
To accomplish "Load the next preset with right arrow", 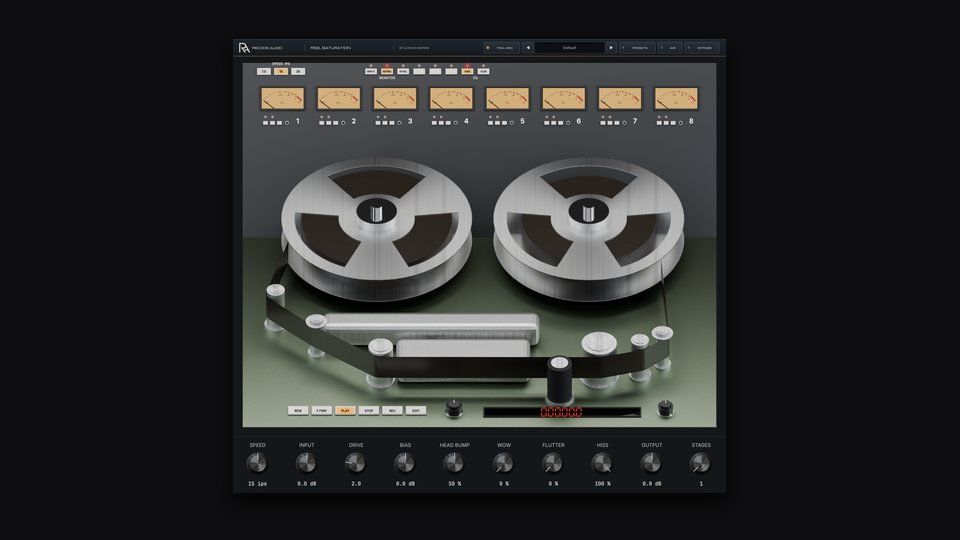I will click(610, 48).
